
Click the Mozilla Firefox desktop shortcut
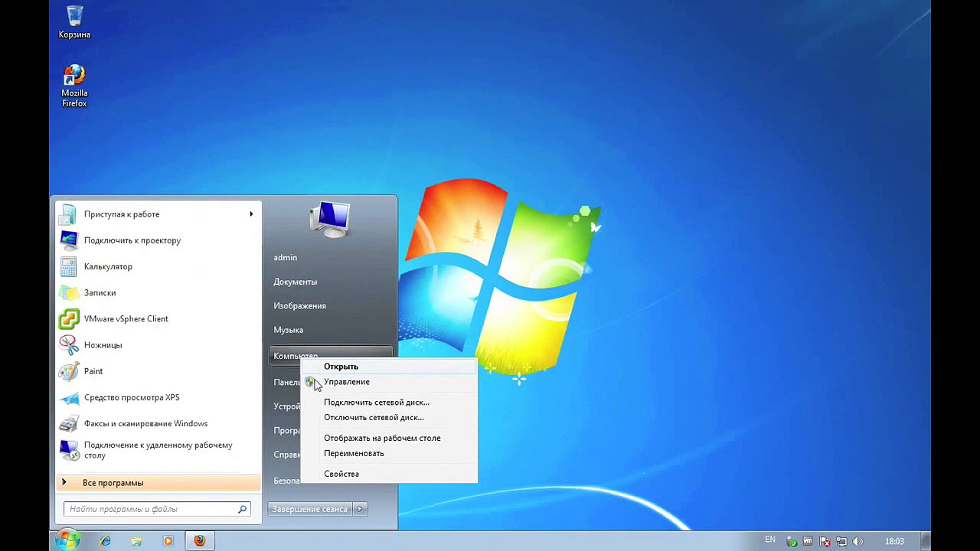pos(74,84)
